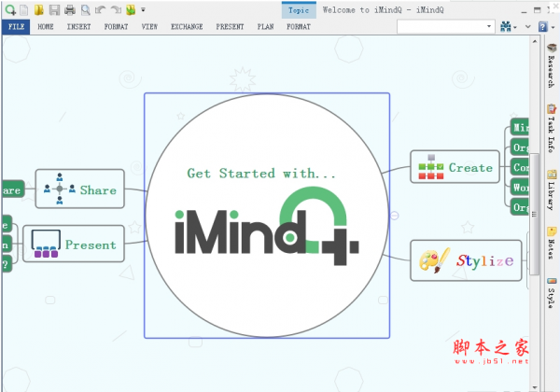Collapse the ribbon with the chevron
Screen dimensions: 560x392
[x=528, y=27]
